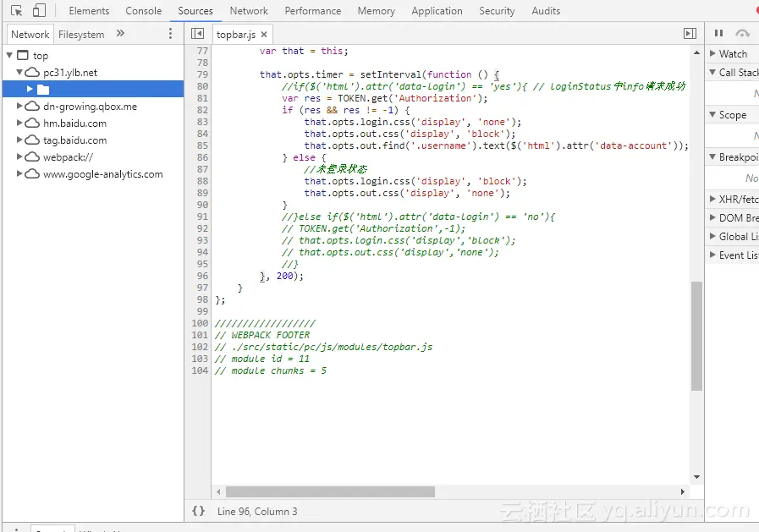Click the scroll up arrow of editor
This screenshot has height=532, width=759.
coord(696,52)
